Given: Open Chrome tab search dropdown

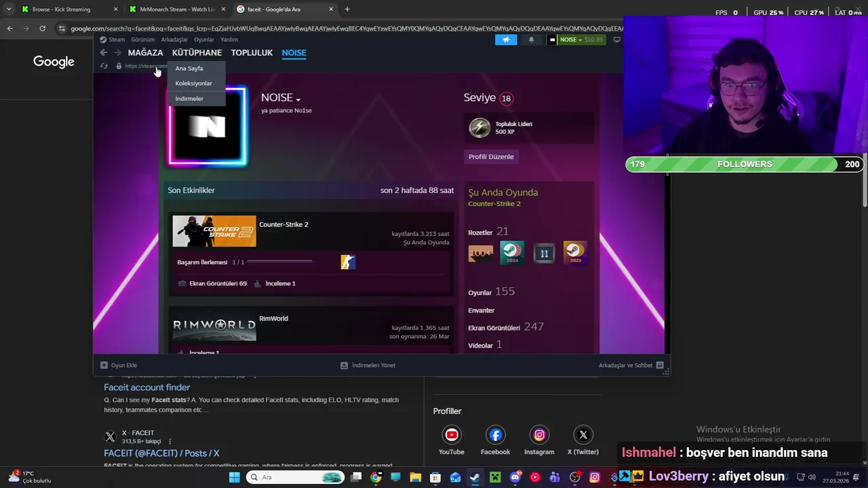Looking at the screenshot, I should 9,9.
